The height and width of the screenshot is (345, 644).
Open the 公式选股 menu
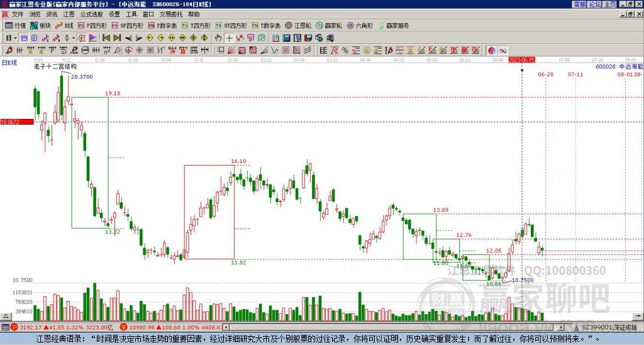click(x=92, y=14)
